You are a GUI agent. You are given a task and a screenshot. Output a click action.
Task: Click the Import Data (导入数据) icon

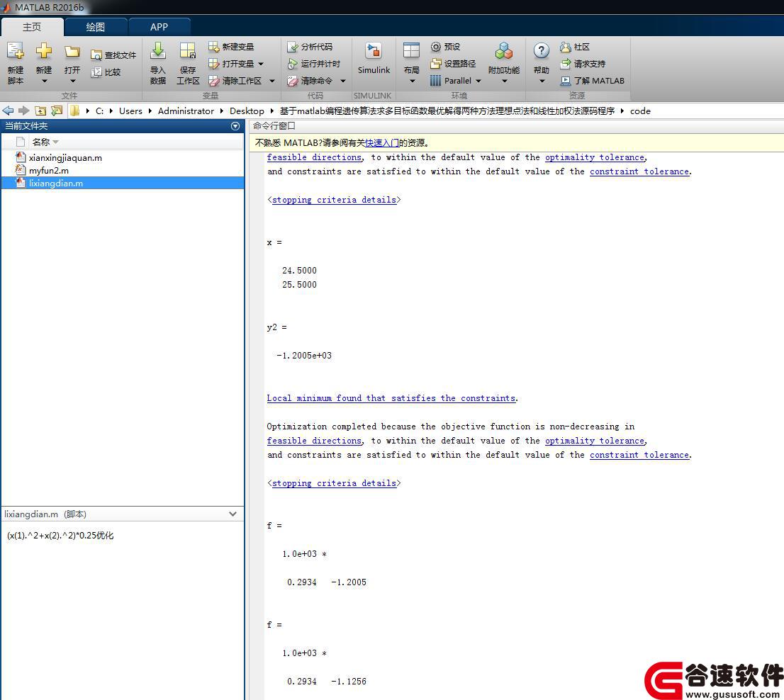point(158,51)
